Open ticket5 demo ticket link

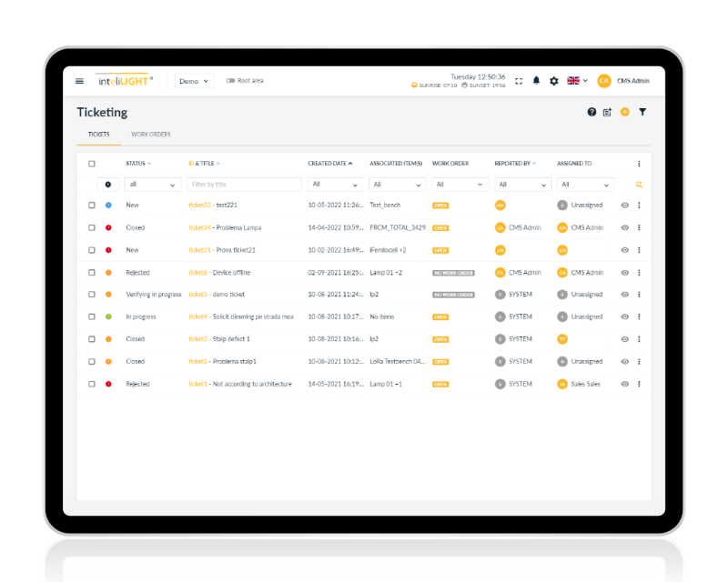point(200,294)
